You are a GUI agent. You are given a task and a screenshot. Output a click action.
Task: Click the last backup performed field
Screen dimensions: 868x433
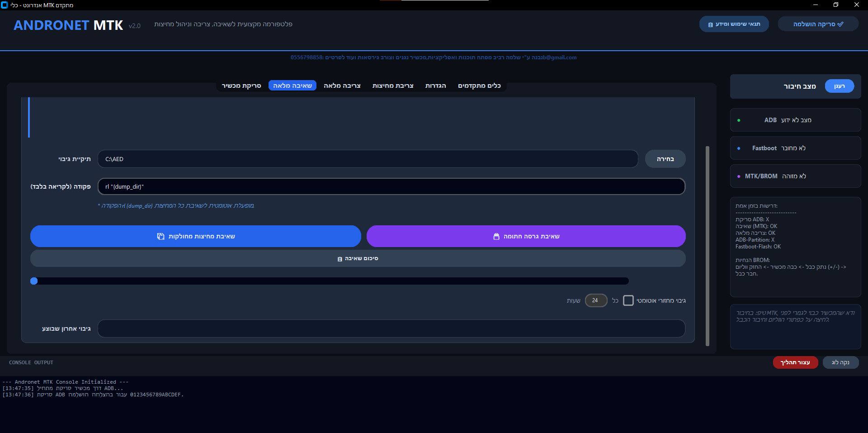(x=391, y=328)
